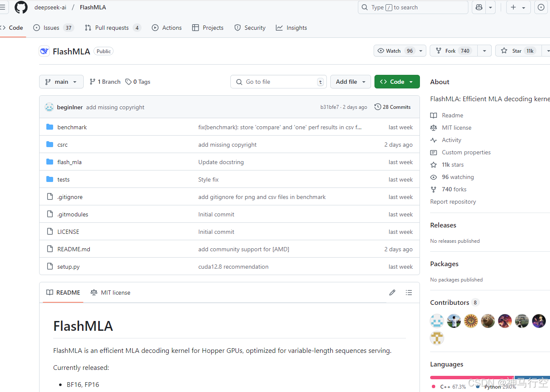The image size is (550, 392).
Task: Select the MIT license tab
Action: (x=110, y=293)
